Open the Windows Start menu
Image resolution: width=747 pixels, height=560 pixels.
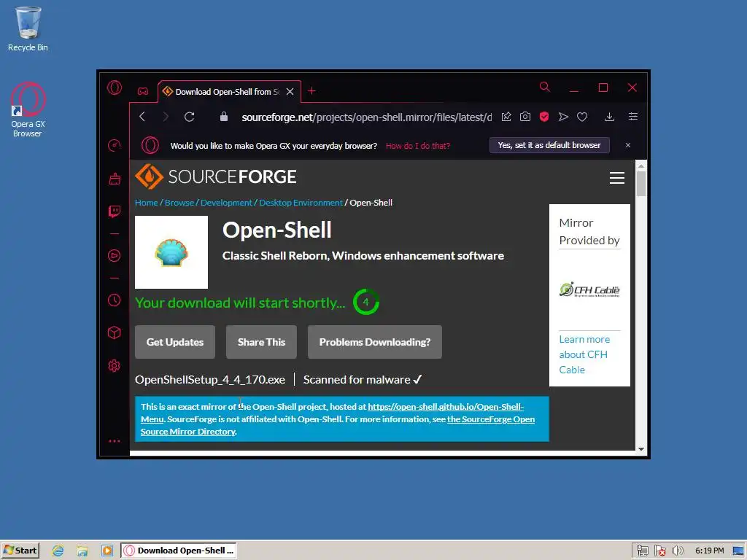[x=20, y=551]
